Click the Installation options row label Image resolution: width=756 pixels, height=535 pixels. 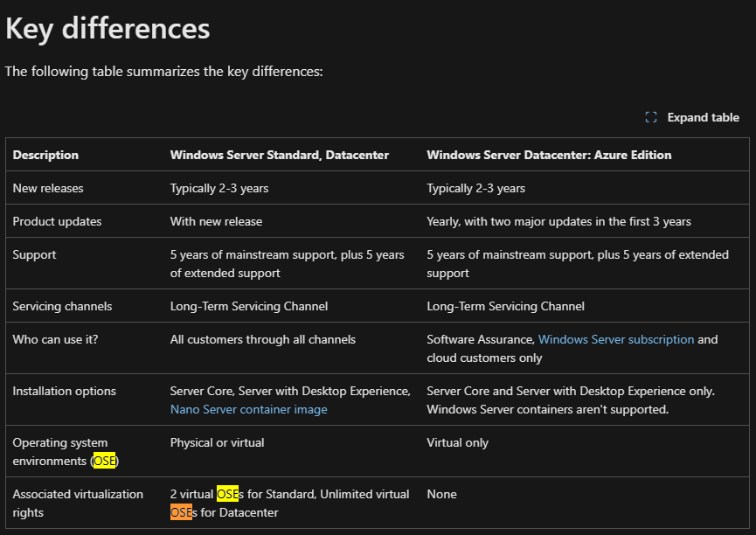[x=64, y=391]
